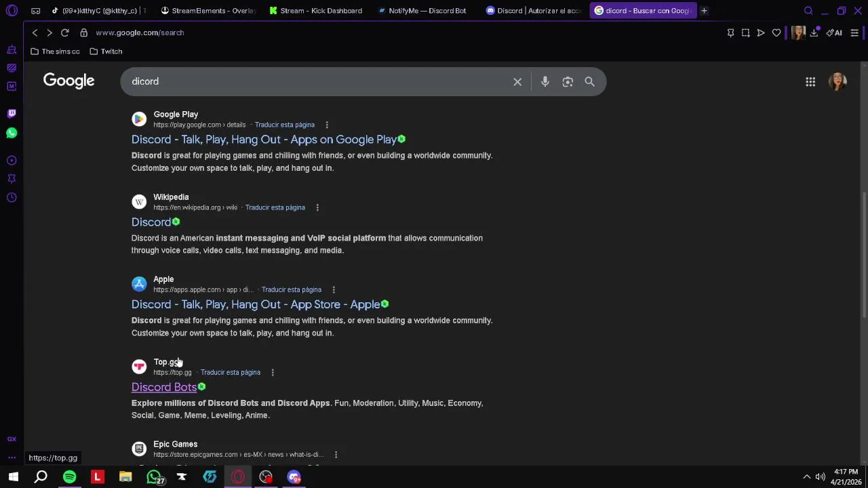
Task: Open Discord Google Play result link
Action: click(264, 140)
